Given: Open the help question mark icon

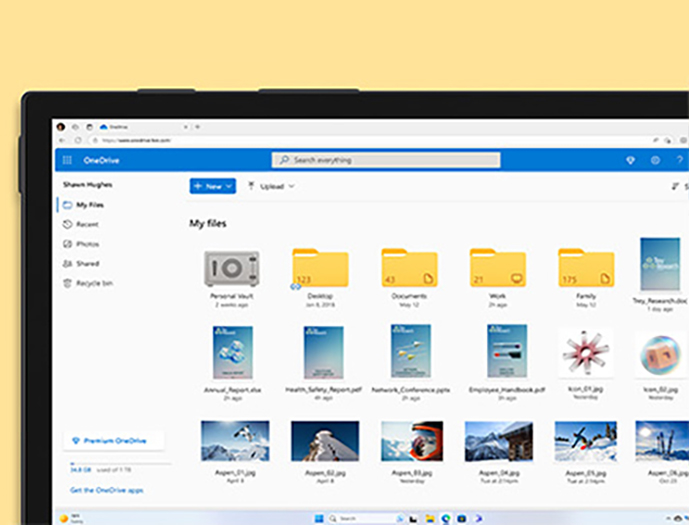Looking at the screenshot, I should point(679,160).
